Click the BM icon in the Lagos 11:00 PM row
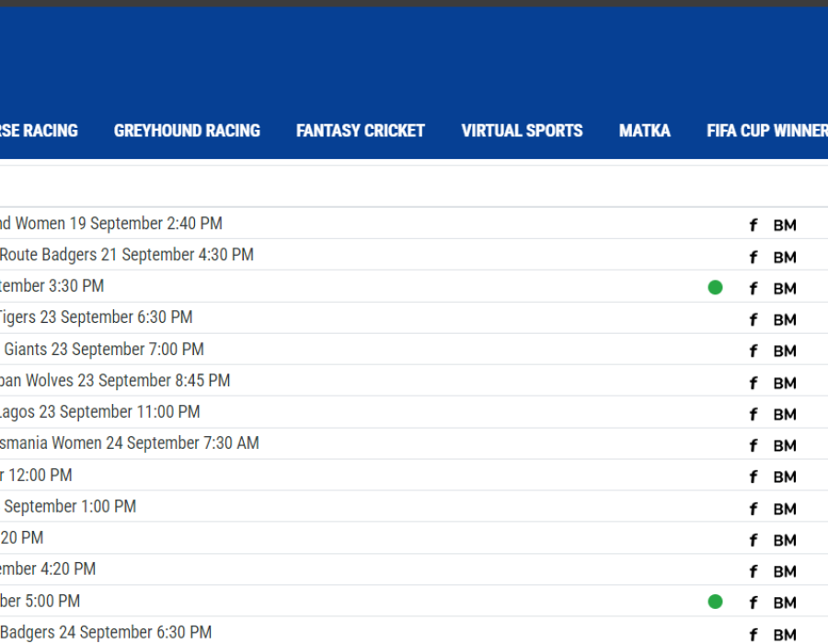828x644 pixels. pyautogui.click(x=785, y=414)
